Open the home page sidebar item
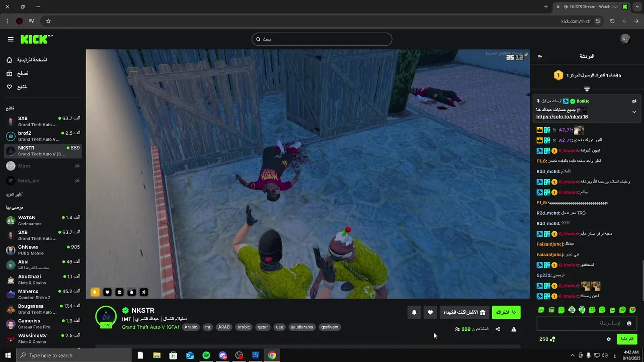Viewport: 644px width, 362px height. coord(28,60)
